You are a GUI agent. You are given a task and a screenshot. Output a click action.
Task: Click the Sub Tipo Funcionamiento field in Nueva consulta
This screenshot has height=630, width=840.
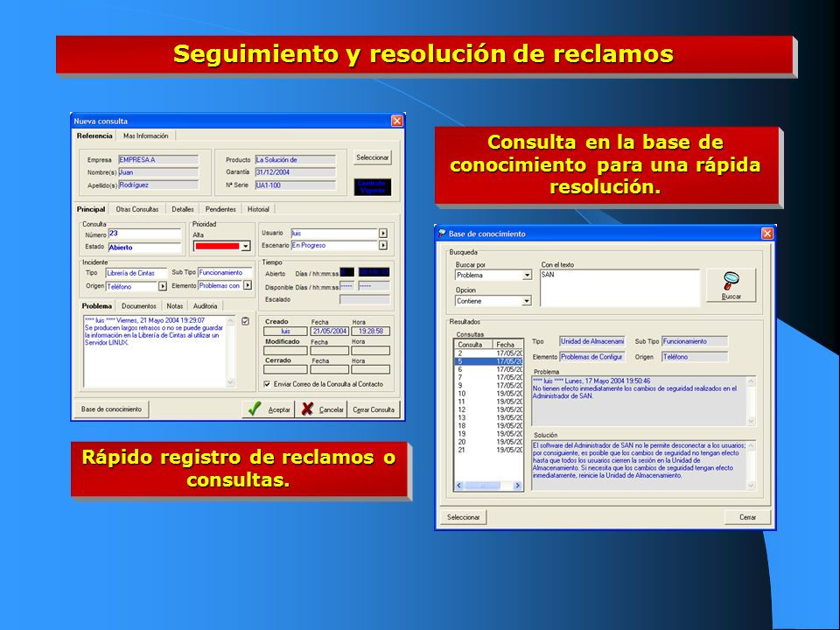click(x=225, y=273)
